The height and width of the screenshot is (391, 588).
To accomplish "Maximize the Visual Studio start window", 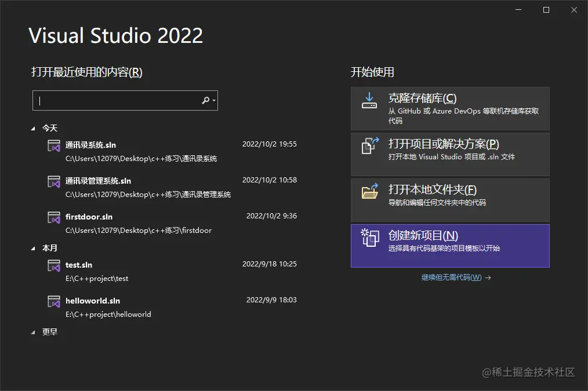I will pos(546,10).
